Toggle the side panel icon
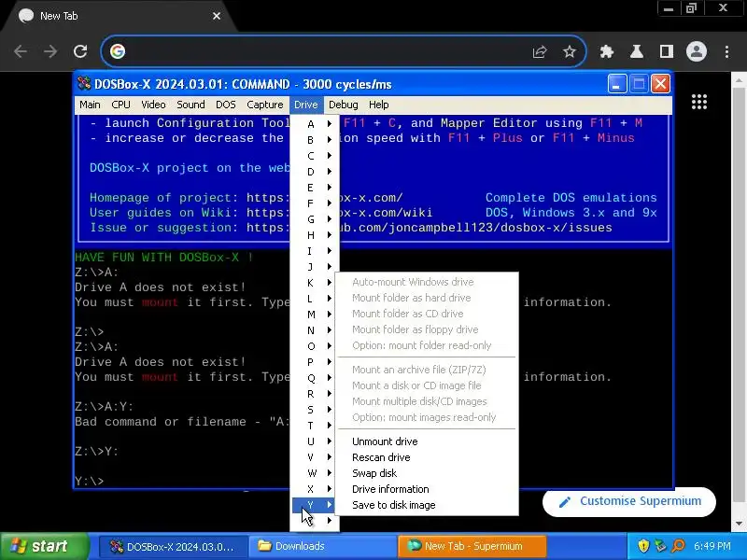 pyautogui.click(x=667, y=51)
